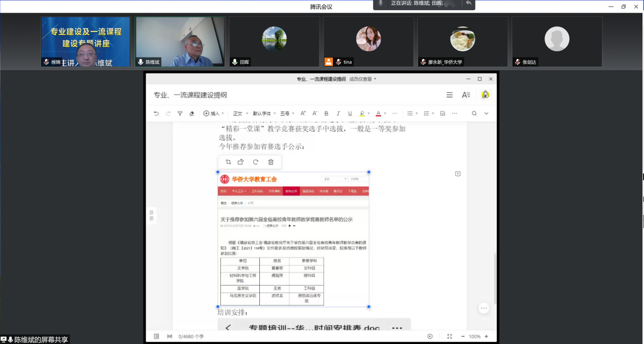Select 陈维斌 participant video tile
This screenshot has height=344, width=644.
180,42
